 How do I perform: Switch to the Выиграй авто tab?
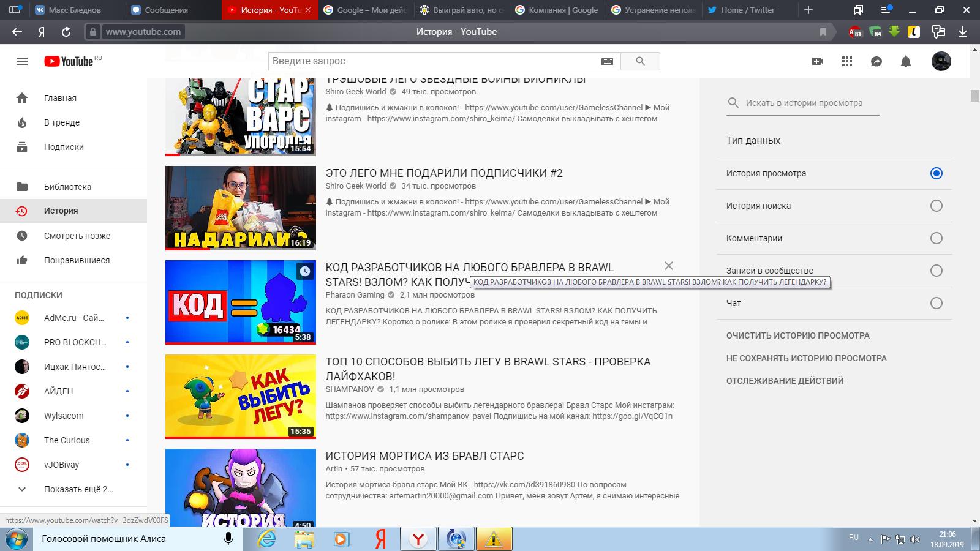coord(461,10)
